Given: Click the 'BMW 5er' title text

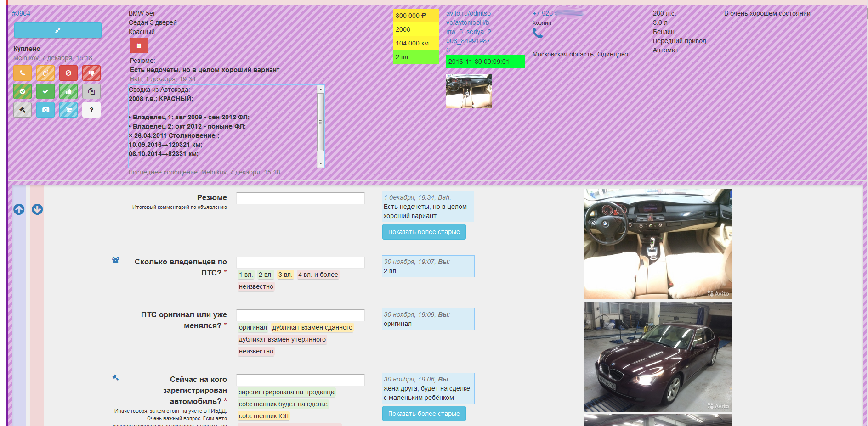Looking at the screenshot, I should [142, 13].
